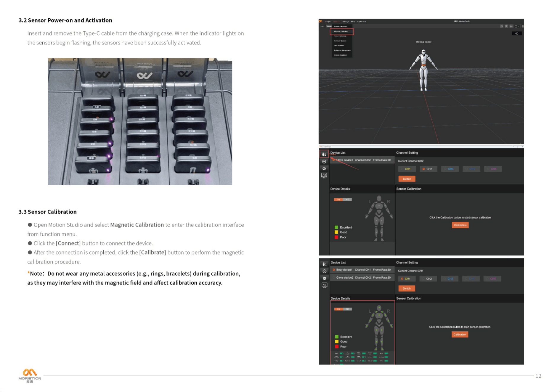The width and height of the screenshot is (560, 392).
Task: Click the Aa display icon beside Glove device2 list
Action: coord(324,285)
